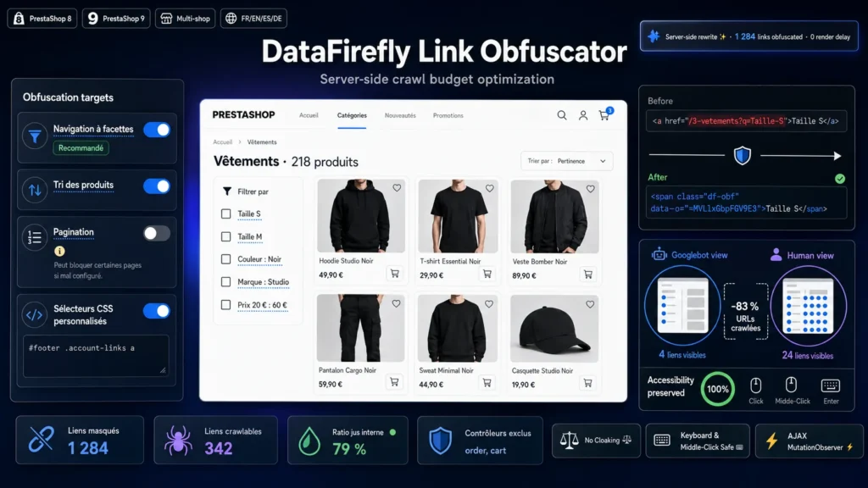Open the Nouveautés menu item
This screenshot has width=868, height=488.
tap(400, 115)
